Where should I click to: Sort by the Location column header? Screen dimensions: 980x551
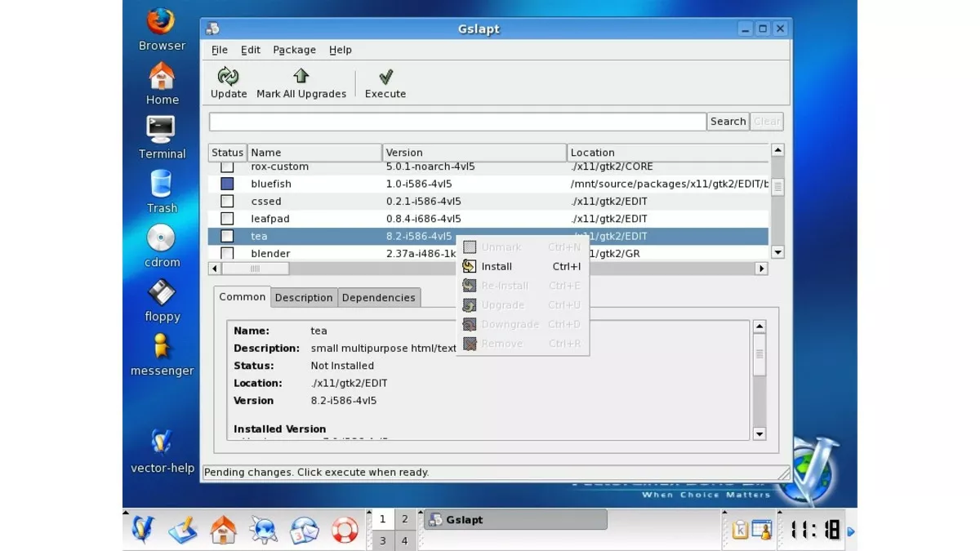point(668,153)
